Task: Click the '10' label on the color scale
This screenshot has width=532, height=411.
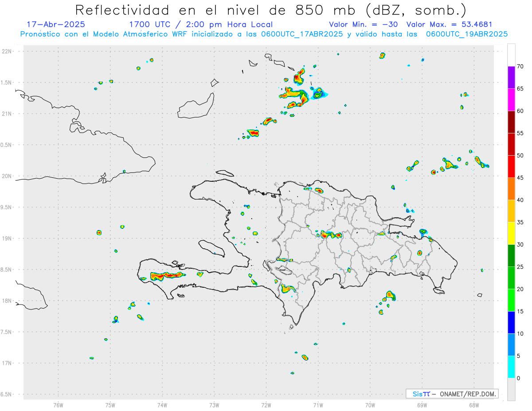Action: click(520, 333)
